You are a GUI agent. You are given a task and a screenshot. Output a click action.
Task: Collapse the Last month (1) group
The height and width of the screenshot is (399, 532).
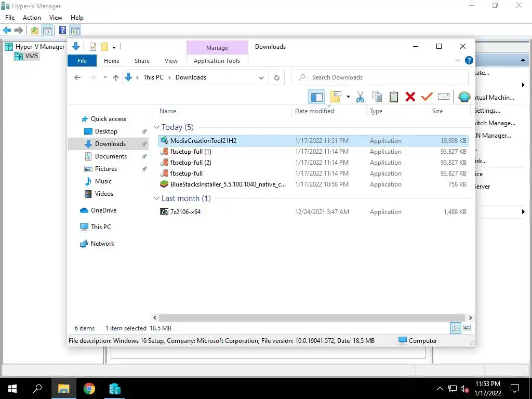[x=156, y=198]
